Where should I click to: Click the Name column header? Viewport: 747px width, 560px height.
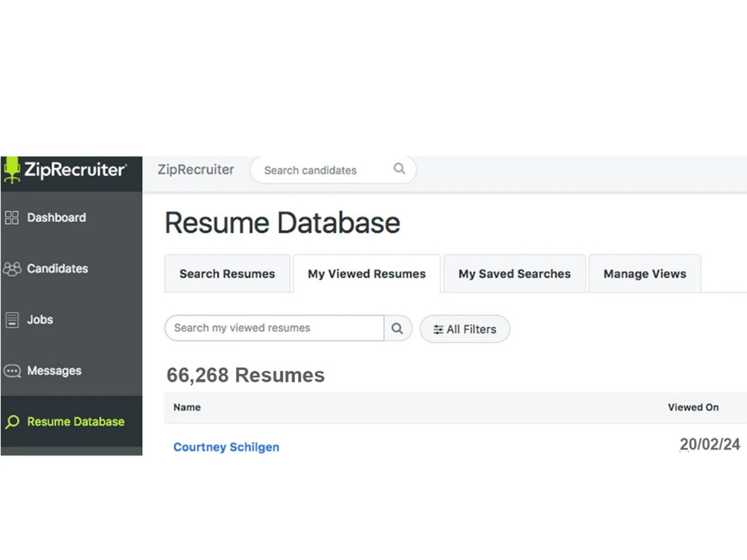coord(187,408)
